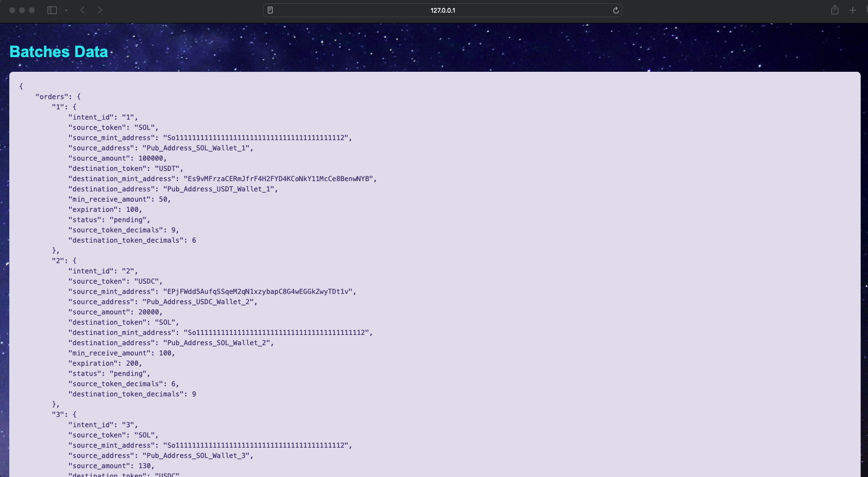
Task: Go back with the back arrow
Action: click(x=83, y=10)
